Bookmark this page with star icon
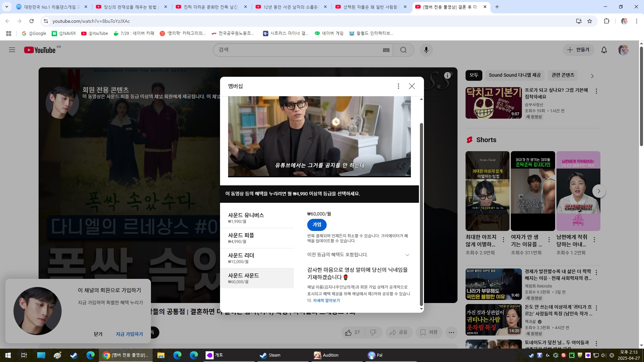Viewport: 644px width, 362px height. 590,21
